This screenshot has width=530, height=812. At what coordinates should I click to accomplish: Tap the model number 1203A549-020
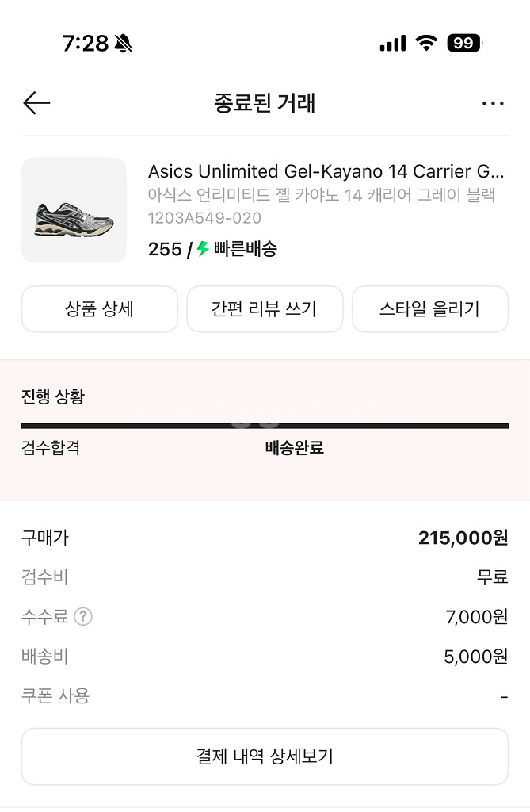pyautogui.click(x=204, y=218)
